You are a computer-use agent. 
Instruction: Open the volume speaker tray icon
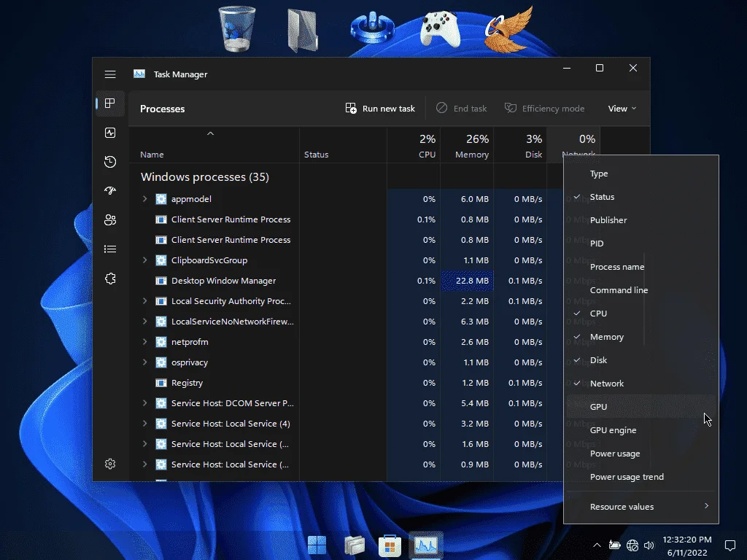(649, 545)
